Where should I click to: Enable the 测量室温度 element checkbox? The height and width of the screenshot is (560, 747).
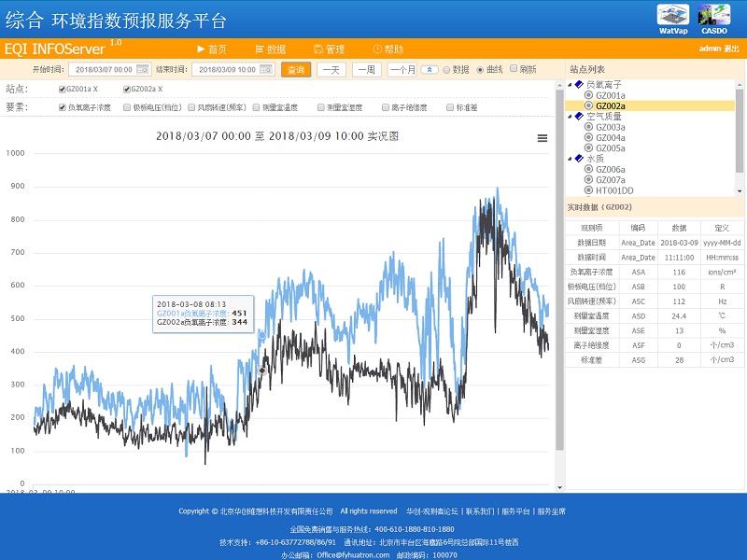point(255,107)
